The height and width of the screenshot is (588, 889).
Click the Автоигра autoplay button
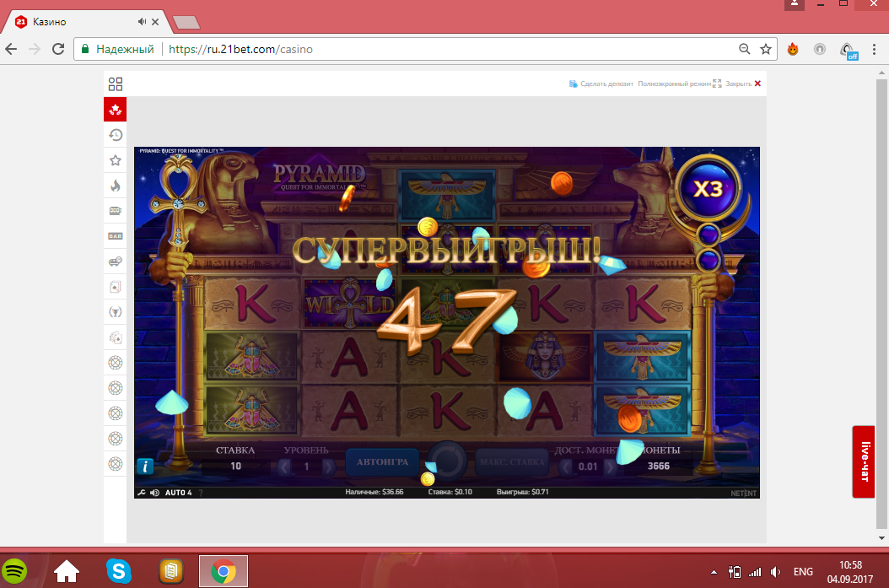(x=382, y=462)
